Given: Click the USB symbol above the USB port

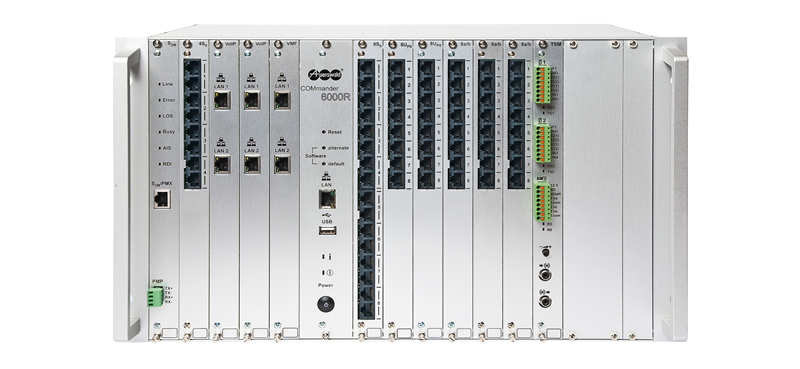Looking at the screenshot, I should pyautogui.click(x=327, y=215).
